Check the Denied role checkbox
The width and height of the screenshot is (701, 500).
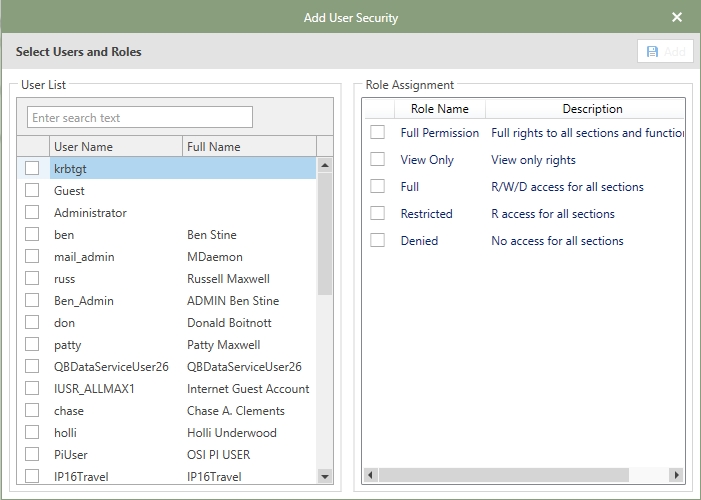377,240
